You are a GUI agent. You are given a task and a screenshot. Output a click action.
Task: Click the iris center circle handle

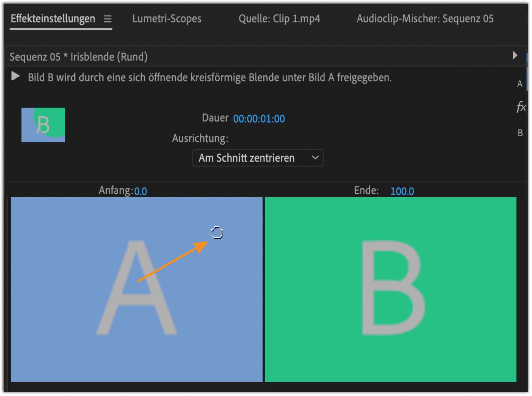(x=217, y=233)
